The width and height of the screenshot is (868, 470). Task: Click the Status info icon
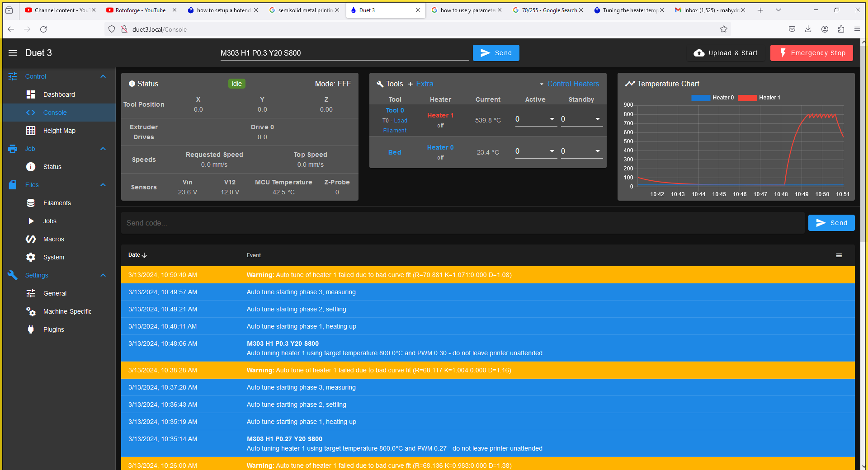click(x=132, y=84)
